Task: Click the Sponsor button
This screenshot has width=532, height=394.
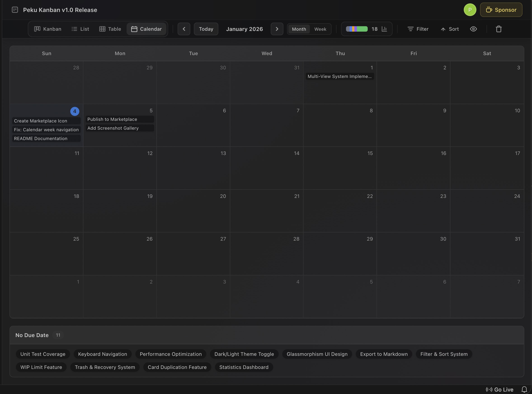Action: click(x=501, y=10)
